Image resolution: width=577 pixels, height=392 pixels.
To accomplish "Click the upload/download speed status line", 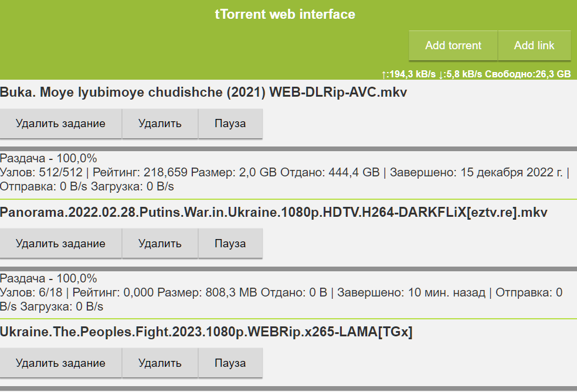I will [x=476, y=74].
